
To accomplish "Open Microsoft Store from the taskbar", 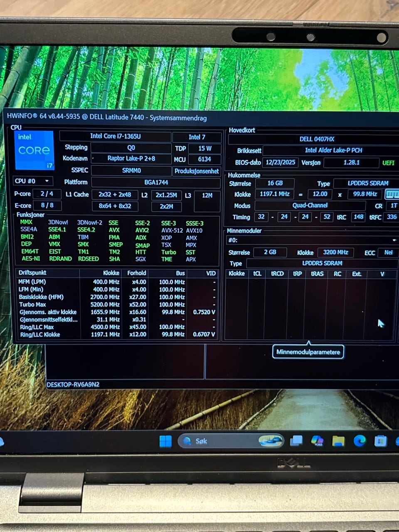I will click(380, 441).
